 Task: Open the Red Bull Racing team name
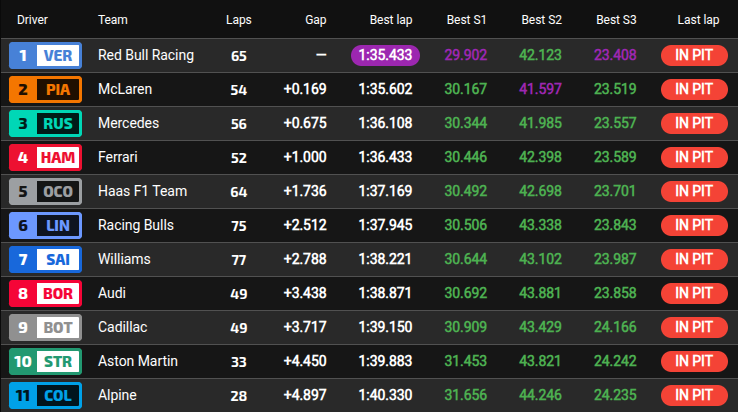146,56
